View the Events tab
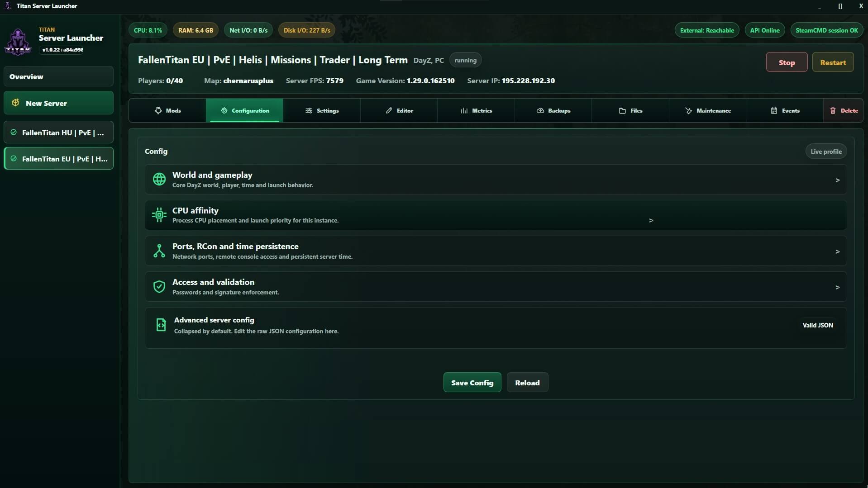 [785, 110]
